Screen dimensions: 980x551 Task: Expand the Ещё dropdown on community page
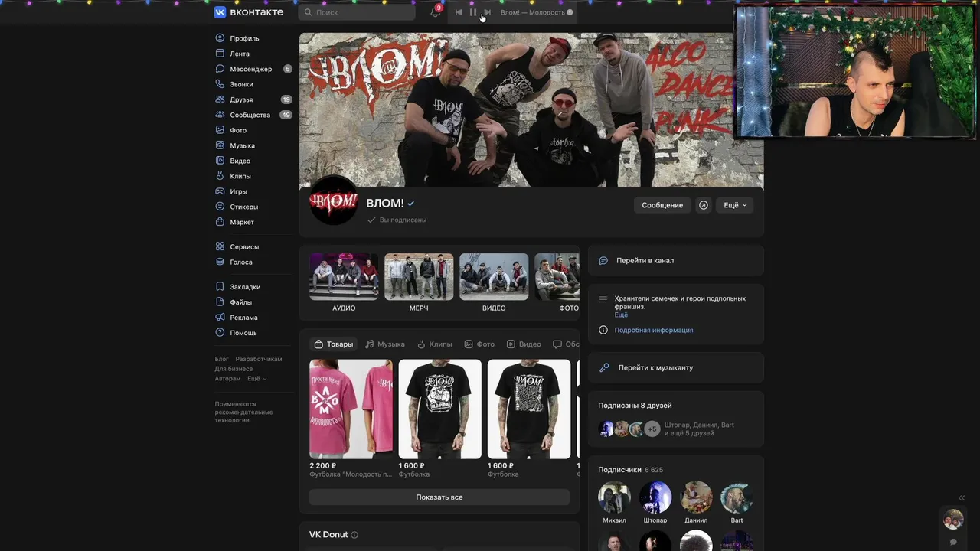[x=735, y=205]
